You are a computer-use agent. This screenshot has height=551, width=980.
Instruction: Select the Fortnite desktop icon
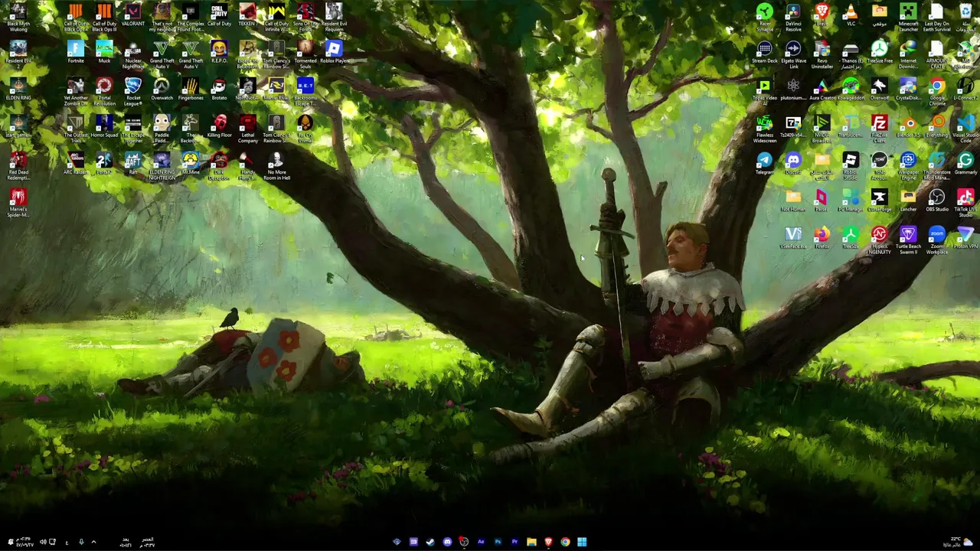coord(76,52)
